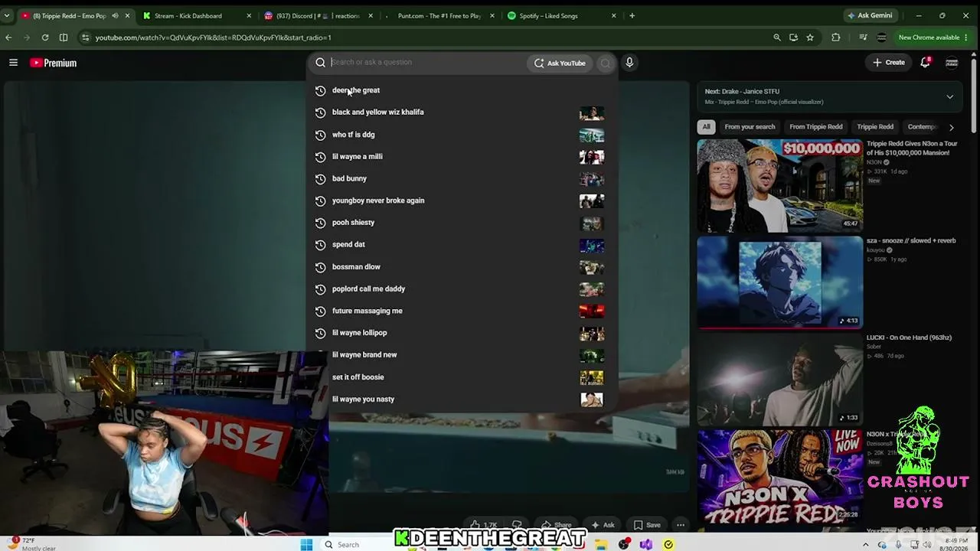Choose 'black and yellow wiz khalifa' suggestion
980x551 pixels.
tap(462, 112)
